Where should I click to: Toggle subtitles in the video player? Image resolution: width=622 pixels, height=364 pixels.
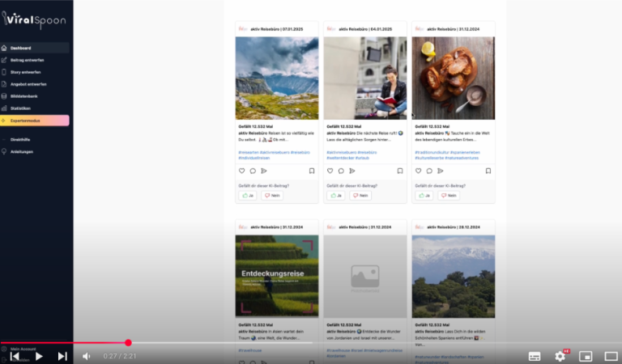(x=534, y=356)
